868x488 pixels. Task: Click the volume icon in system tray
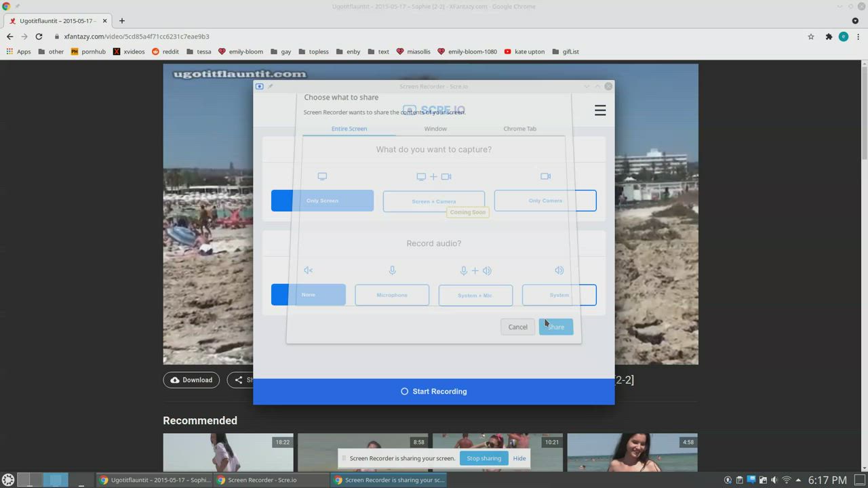click(774, 480)
